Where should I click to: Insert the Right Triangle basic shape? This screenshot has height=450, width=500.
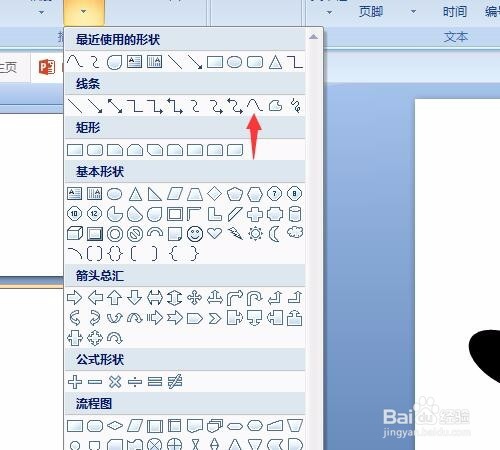155,194
